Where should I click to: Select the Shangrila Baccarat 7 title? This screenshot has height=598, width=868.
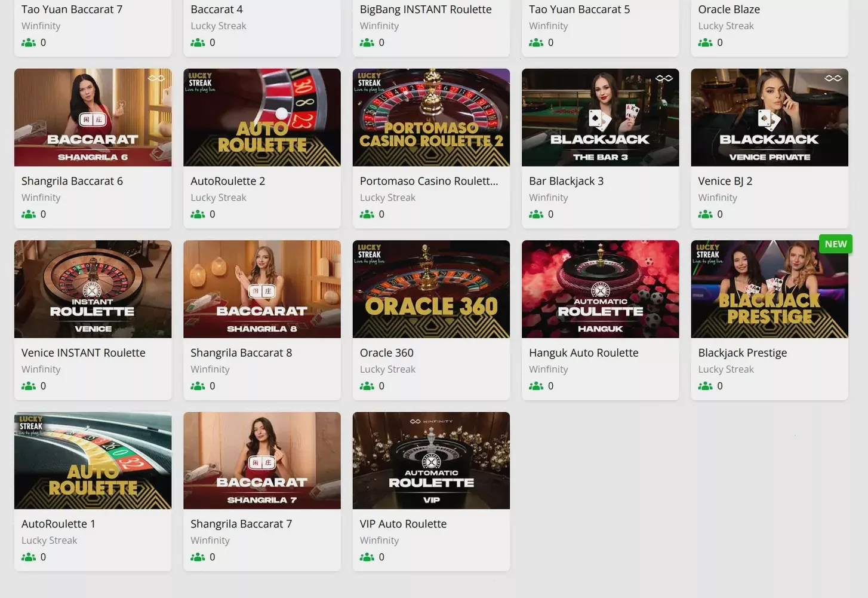241,524
